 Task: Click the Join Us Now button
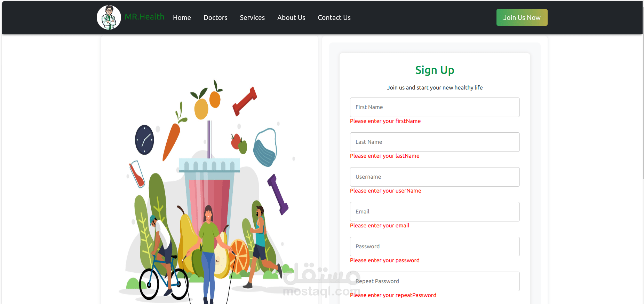(x=522, y=17)
